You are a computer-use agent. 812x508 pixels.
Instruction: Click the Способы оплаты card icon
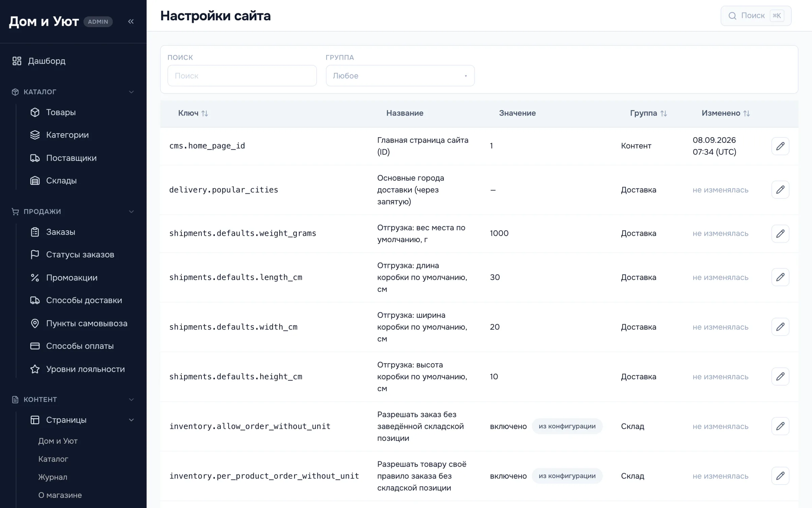35,346
